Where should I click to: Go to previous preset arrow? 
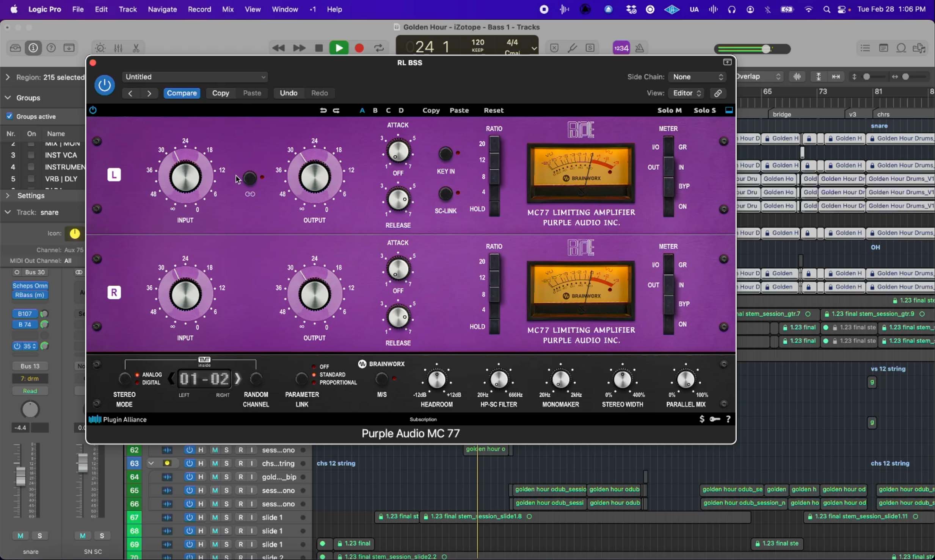[x=130, y=93]
